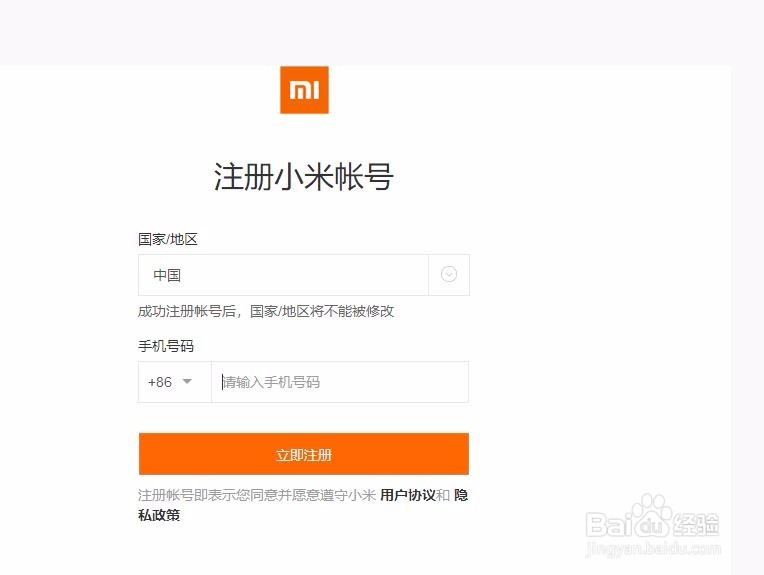
Task: Click the 和 between agreement links
Action: (443, 495)
